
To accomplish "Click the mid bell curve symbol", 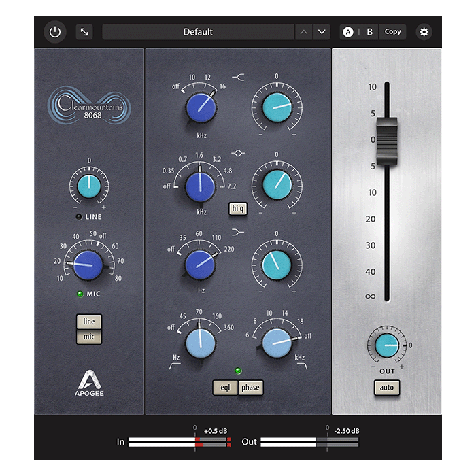I will pos(238,153).
